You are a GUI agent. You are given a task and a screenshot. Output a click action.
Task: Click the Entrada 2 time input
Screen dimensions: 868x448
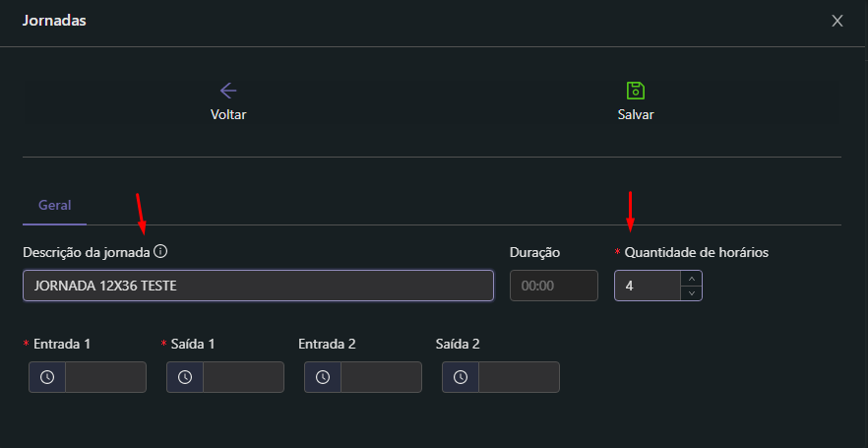pos(381,377)
